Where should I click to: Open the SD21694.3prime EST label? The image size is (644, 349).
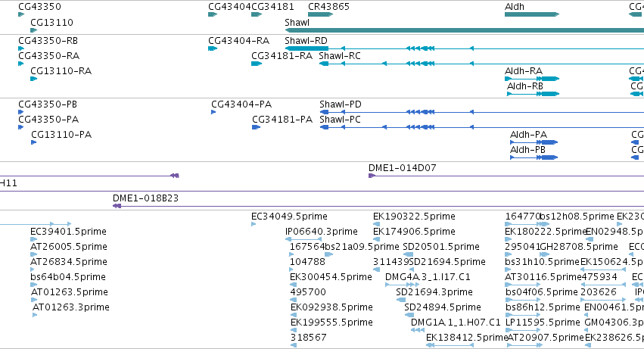tap(434, 293)
